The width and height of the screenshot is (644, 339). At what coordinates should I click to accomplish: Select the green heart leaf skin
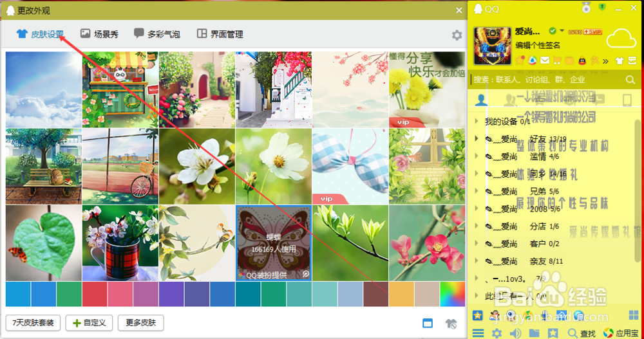(44, 243)
